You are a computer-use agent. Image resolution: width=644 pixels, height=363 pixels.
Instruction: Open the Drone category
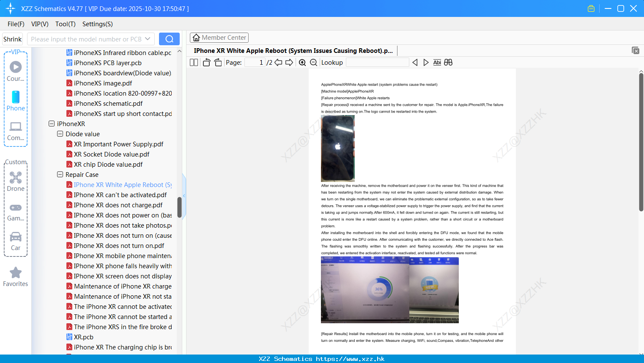pyautogui.click(x=16, y=181)
